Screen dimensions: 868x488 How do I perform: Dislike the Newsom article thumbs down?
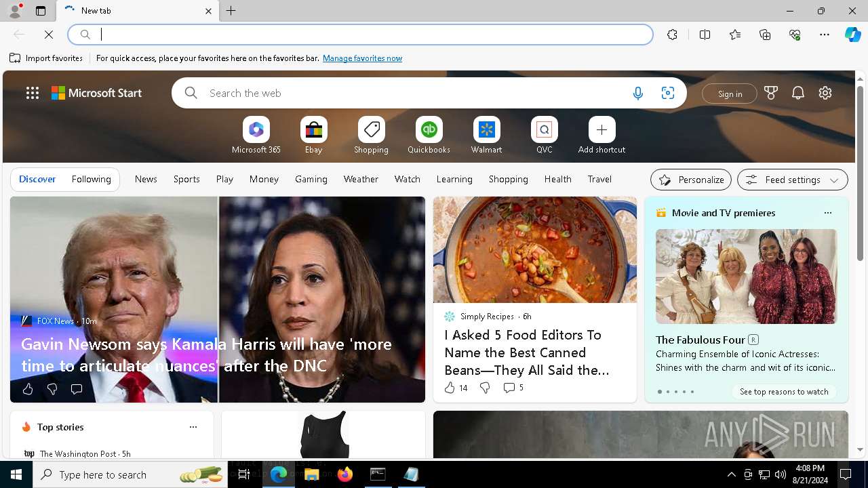[x=52, y=389]
